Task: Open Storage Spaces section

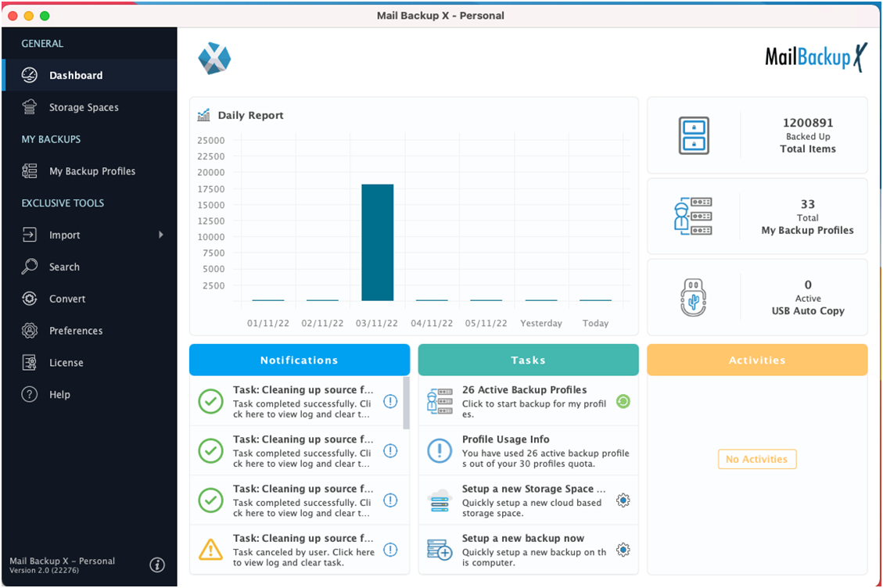Action: click(x=89, y=107)
